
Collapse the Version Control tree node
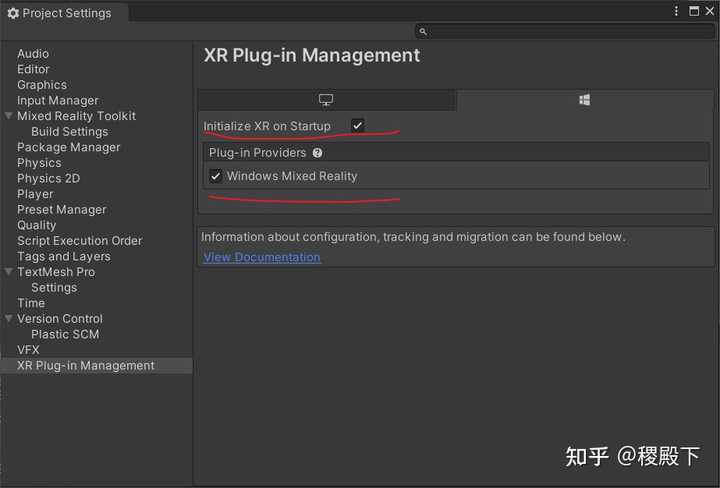click(x=8, y=318)
